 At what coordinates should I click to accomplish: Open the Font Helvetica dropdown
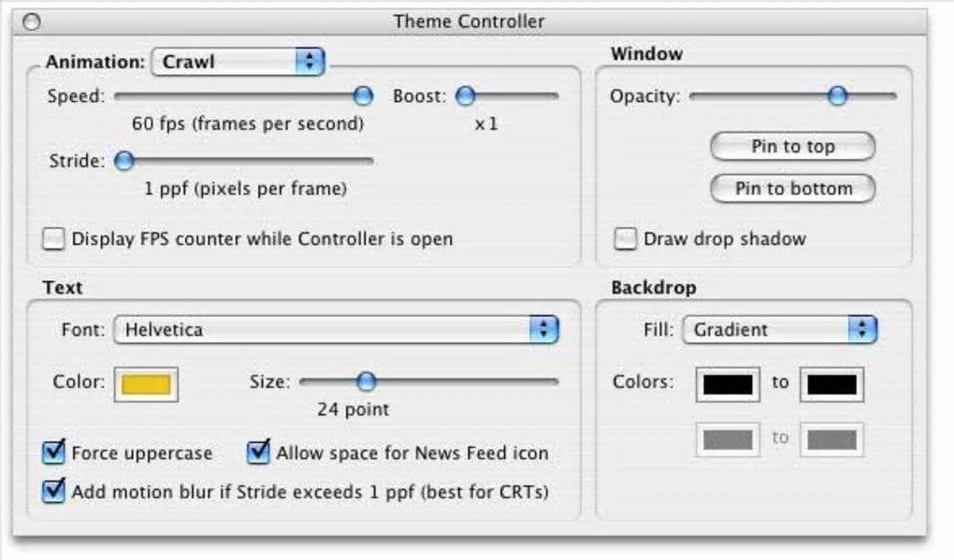[336, 329]
